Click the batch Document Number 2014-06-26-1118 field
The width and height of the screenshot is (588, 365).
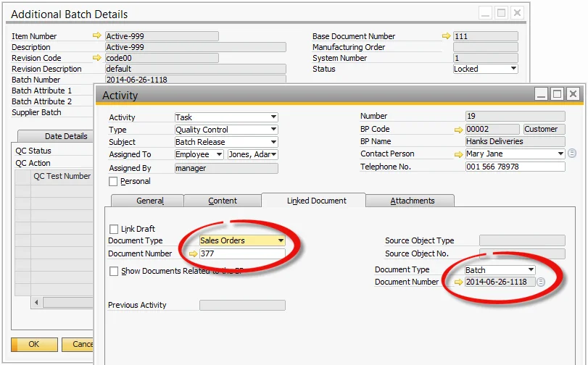pyautogui.click(x=500, y=282)
